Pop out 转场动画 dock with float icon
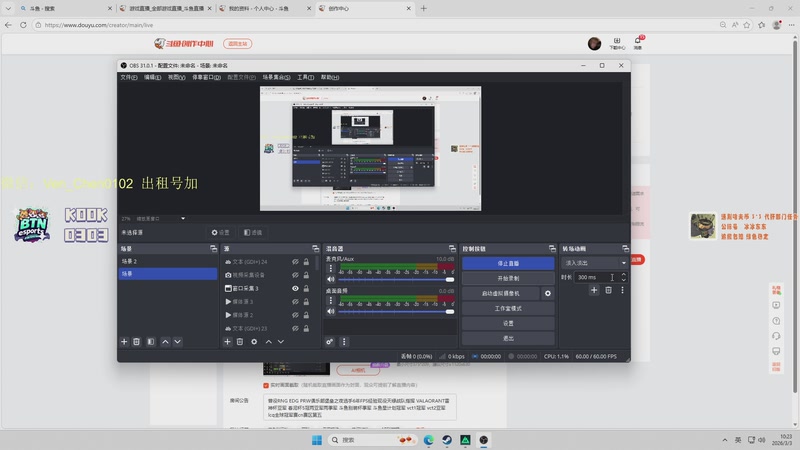800x450 pixels. tap(626, 248)
